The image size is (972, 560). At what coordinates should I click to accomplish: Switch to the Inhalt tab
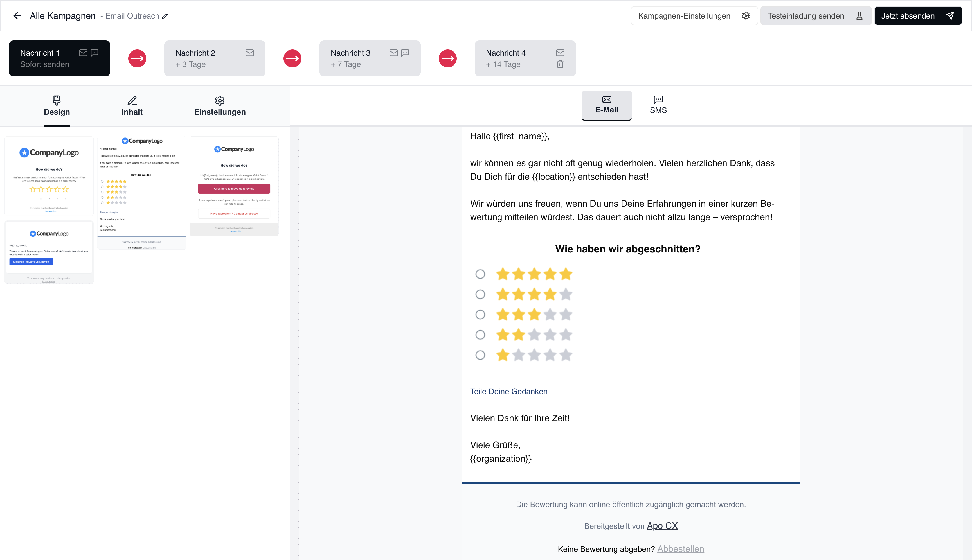[x=132, y=106]
